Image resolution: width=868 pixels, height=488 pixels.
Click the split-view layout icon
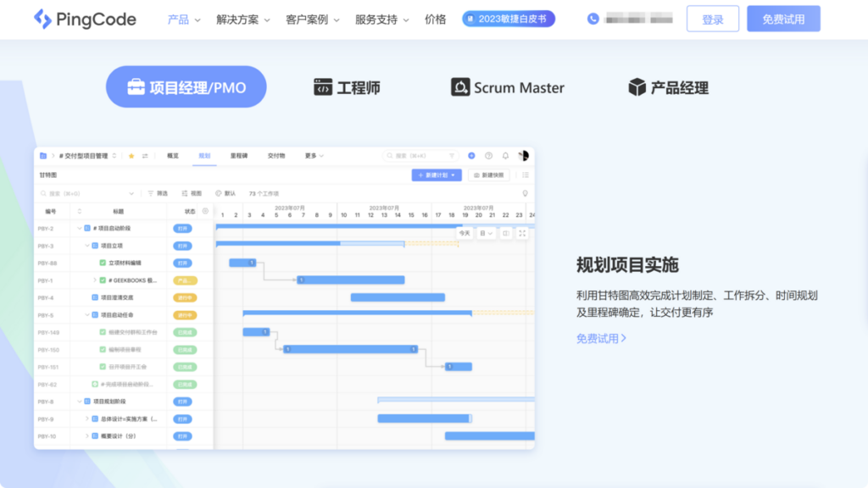pos(506,233)
